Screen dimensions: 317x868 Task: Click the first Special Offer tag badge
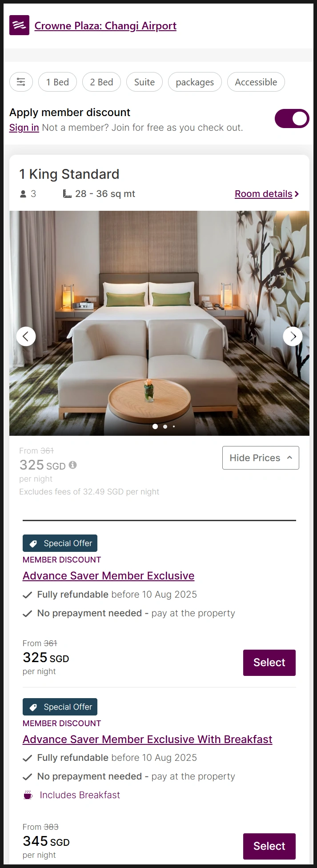[60, 543]
